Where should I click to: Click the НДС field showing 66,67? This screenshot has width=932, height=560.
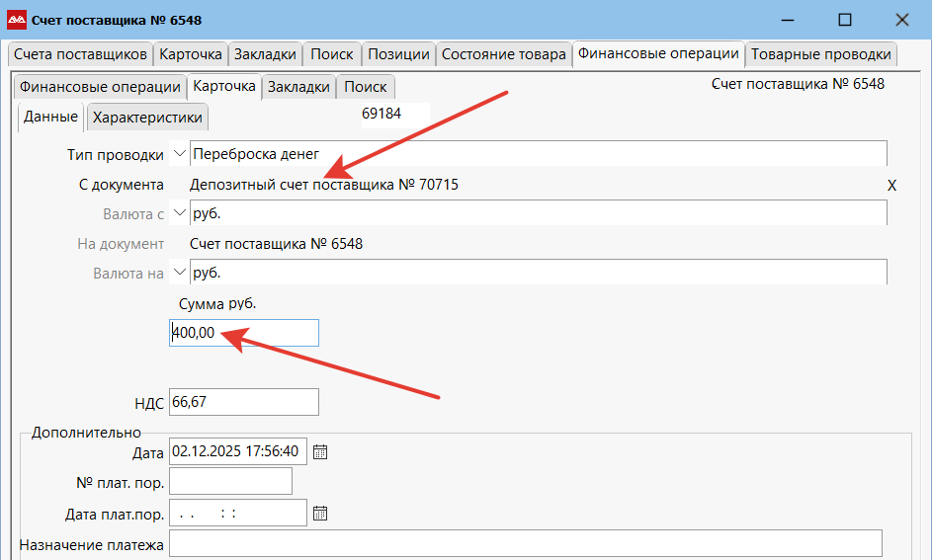244,402
